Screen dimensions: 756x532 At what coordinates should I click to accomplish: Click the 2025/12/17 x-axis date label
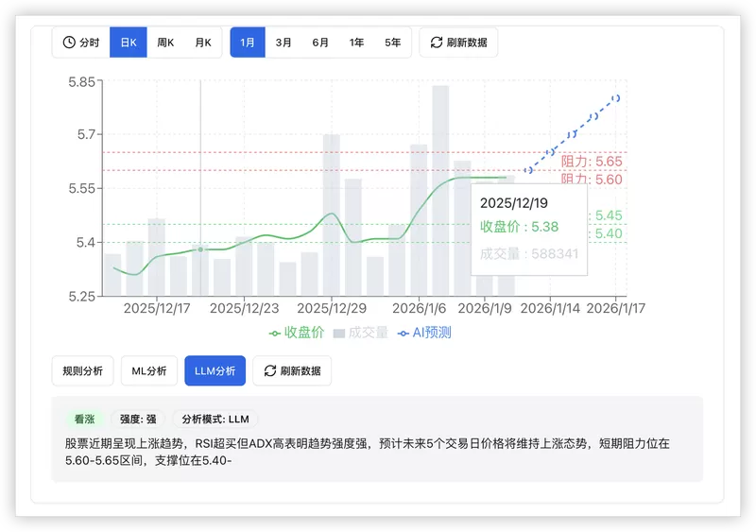pyautogui.click(x=157, y=308)
